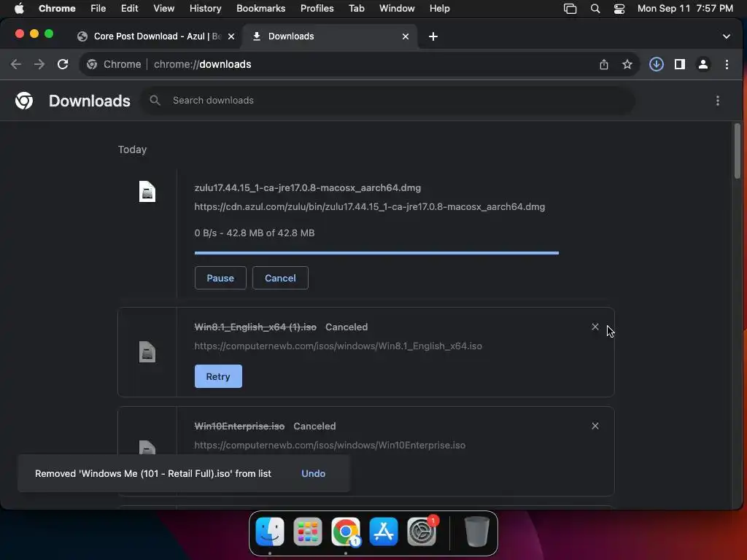Open the File menu
The image size is (747, 560).
98,8
